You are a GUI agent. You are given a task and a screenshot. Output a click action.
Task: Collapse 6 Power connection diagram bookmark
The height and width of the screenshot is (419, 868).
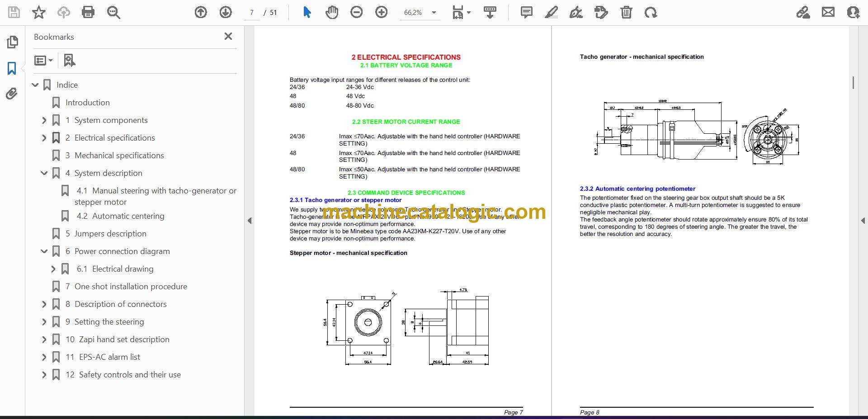pos(44,251)
